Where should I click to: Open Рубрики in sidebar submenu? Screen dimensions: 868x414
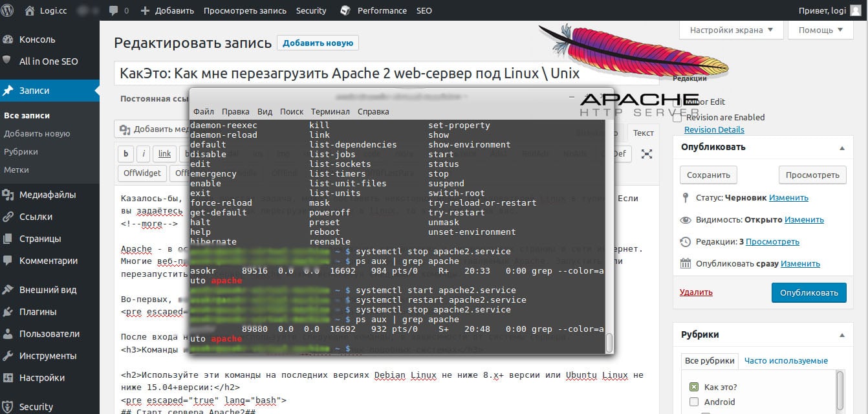[x=21, y=151]
